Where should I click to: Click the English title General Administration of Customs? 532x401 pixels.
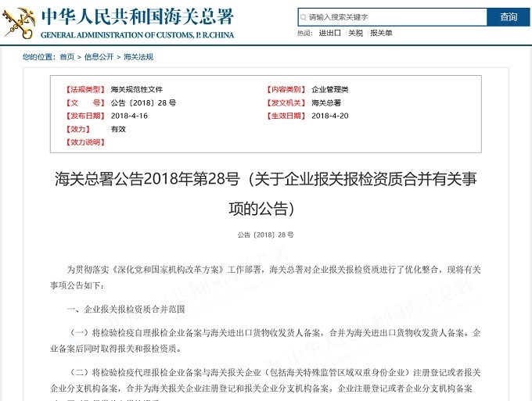pos(137,35)
